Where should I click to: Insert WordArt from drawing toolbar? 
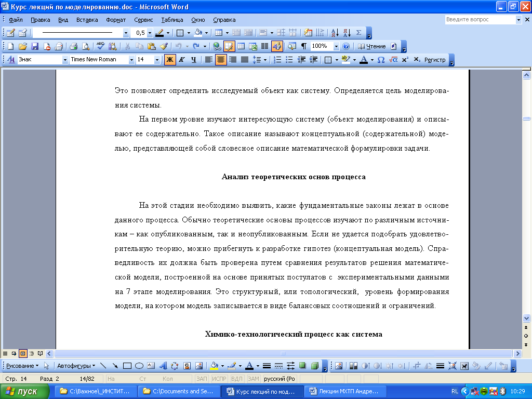tap(163, 366)
